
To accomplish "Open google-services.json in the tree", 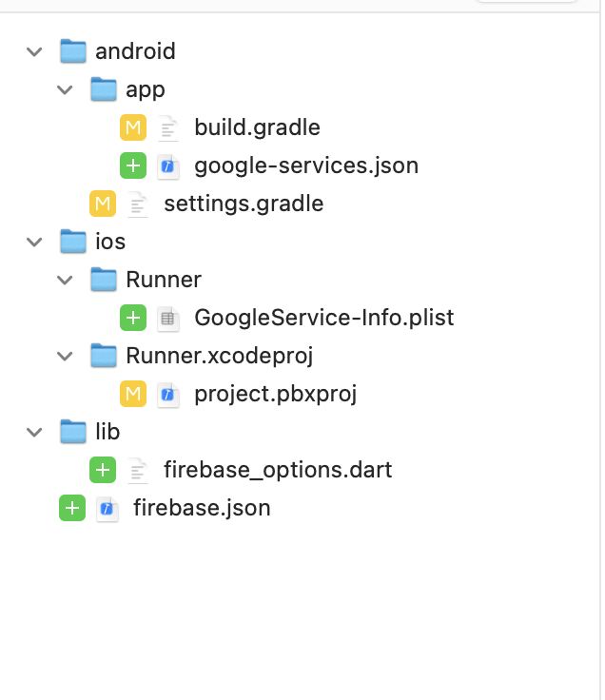I will pos(305,165).
